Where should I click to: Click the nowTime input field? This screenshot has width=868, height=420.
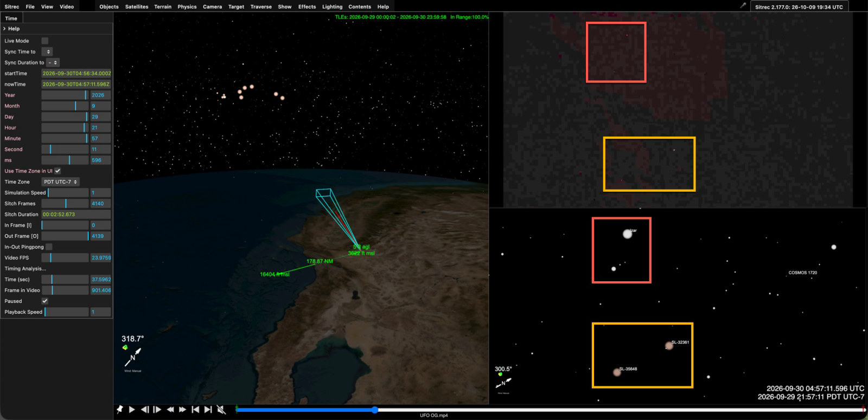tap(76, 84)
